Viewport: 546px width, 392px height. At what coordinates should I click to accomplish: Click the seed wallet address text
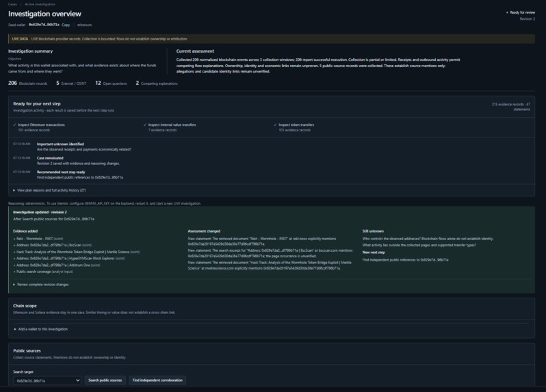(44, 25)
